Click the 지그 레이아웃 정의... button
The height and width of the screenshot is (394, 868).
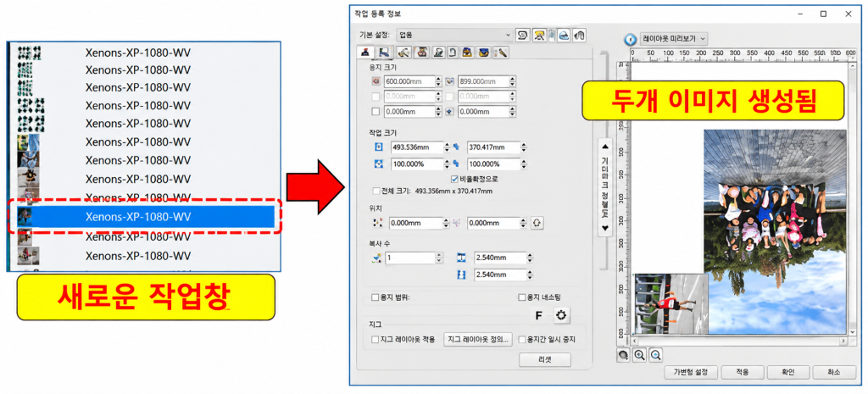(479, 339)
